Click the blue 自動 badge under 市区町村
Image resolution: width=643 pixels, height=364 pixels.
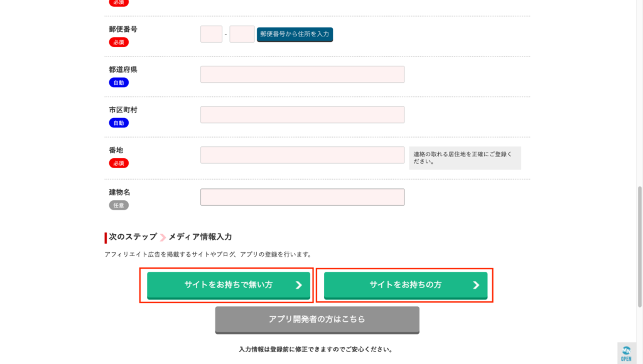click(119, 123)
